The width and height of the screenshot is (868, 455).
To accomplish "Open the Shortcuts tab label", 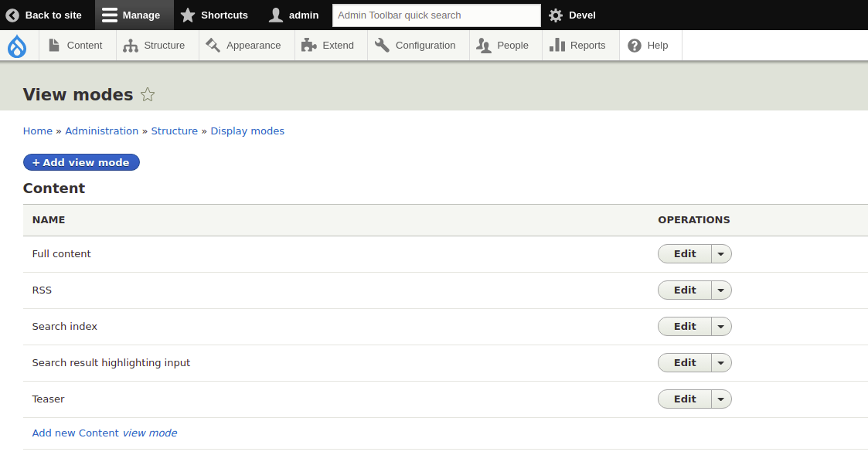I will (224, 15).
